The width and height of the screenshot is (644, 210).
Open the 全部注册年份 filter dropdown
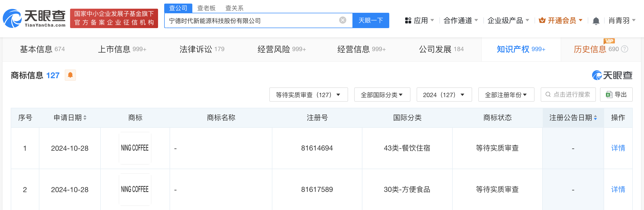[506, 95]
